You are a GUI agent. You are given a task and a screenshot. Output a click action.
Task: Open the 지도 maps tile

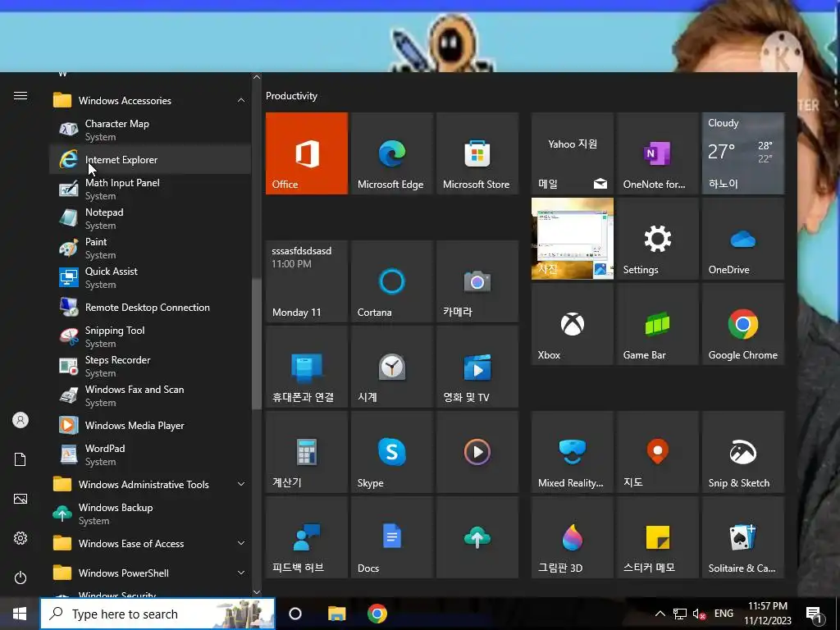click(657, 452)
